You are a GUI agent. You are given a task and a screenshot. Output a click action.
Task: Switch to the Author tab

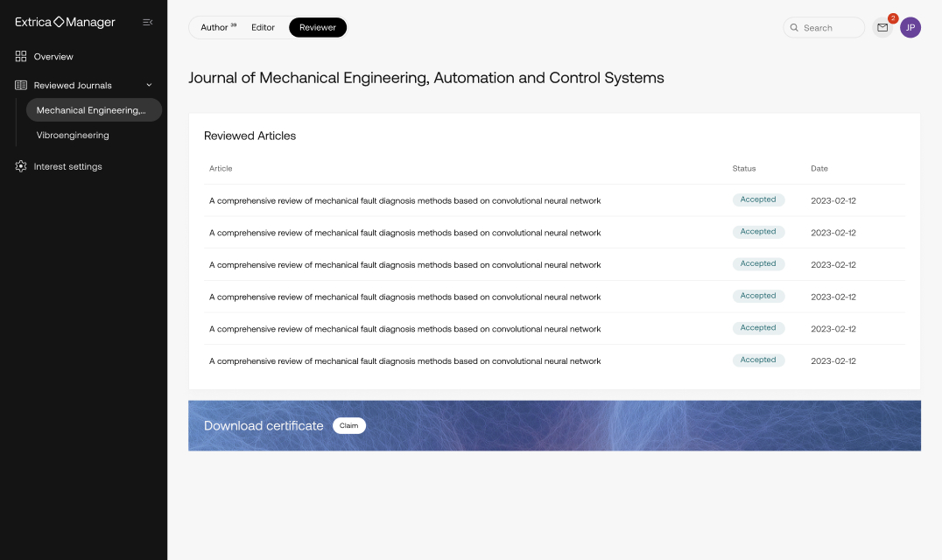click(218, 28)
